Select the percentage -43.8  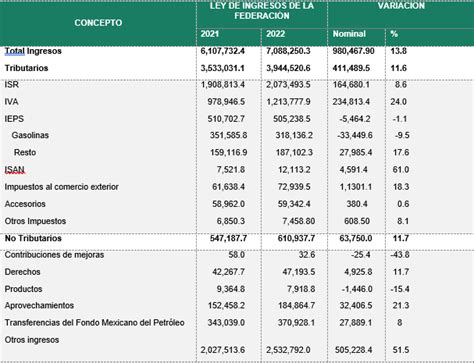point(400,255)
